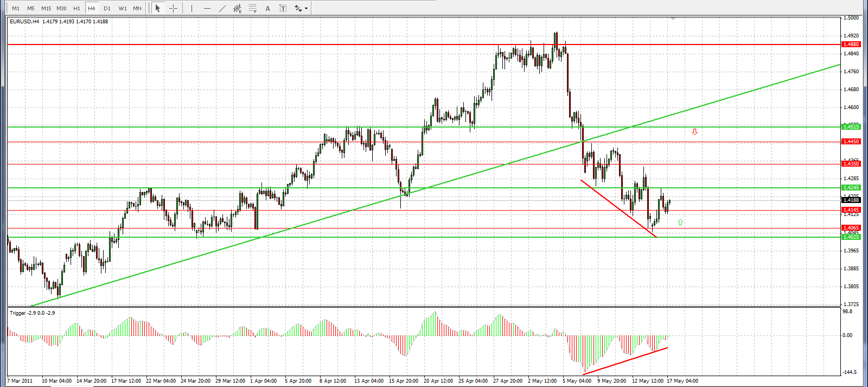
Task: Click the 1 Apr 04:00 date label
Action: [263, 381]
